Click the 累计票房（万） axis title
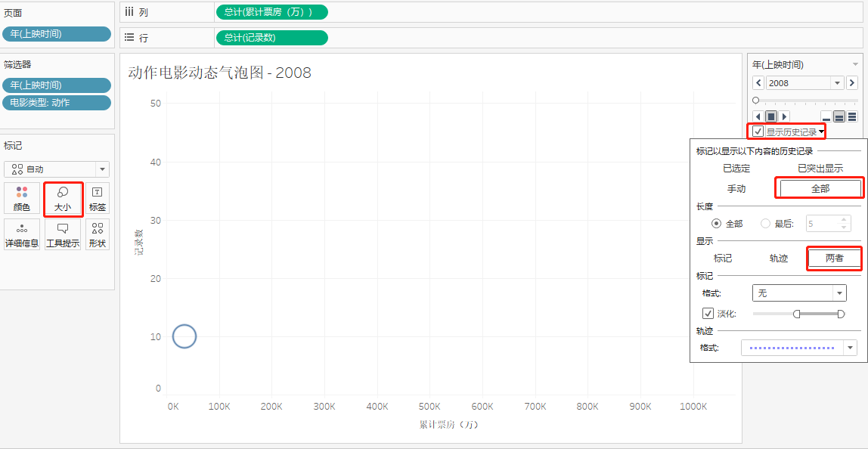The width and height of the screenshot is (868, 449). pos(448,425)
